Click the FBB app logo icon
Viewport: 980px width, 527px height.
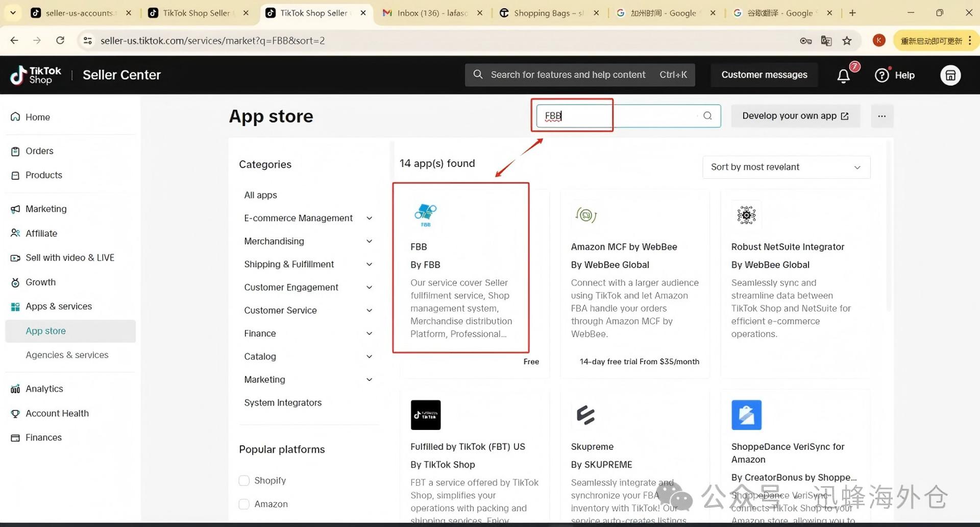pos(425,215)
